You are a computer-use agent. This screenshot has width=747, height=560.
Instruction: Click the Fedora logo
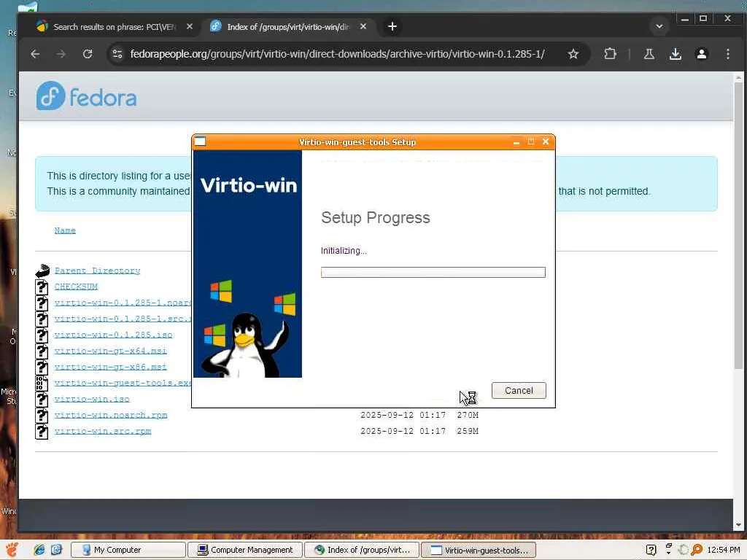(86, 96)
